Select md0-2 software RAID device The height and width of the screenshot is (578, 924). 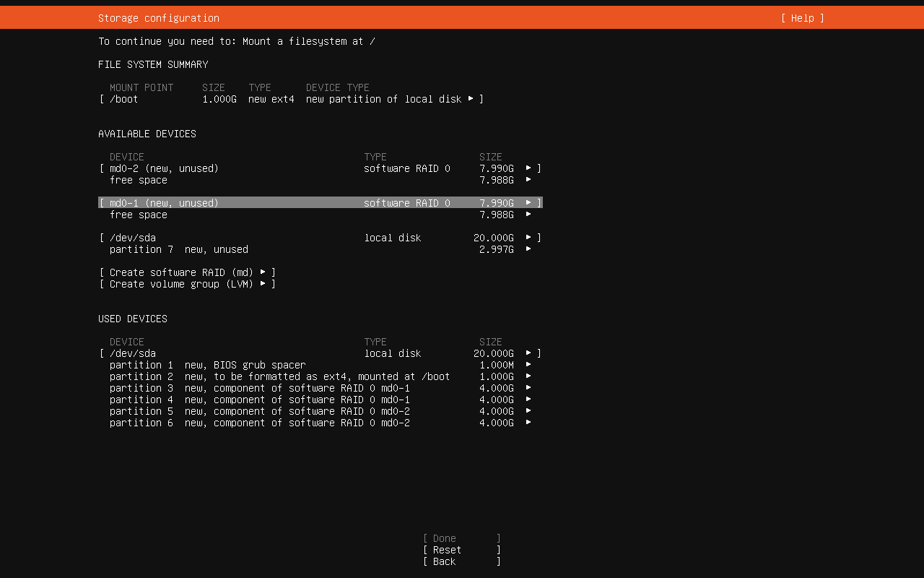[164, 168]
